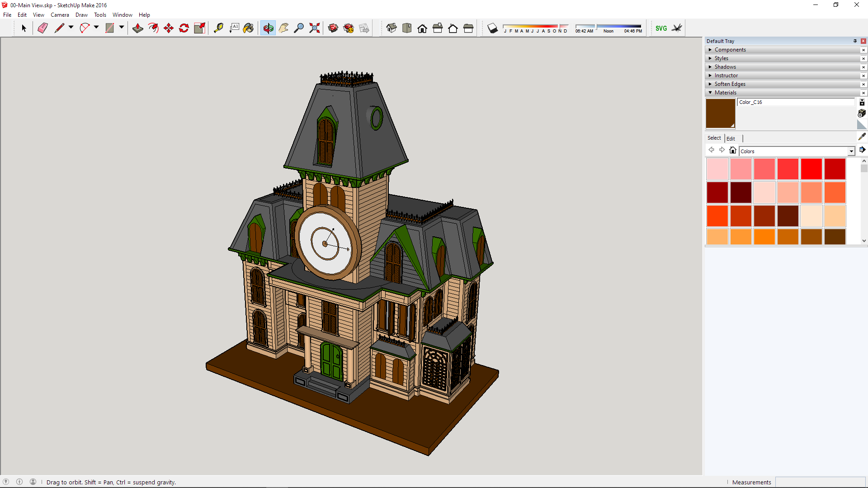Switch to the Iso view

tap(392, 28)
